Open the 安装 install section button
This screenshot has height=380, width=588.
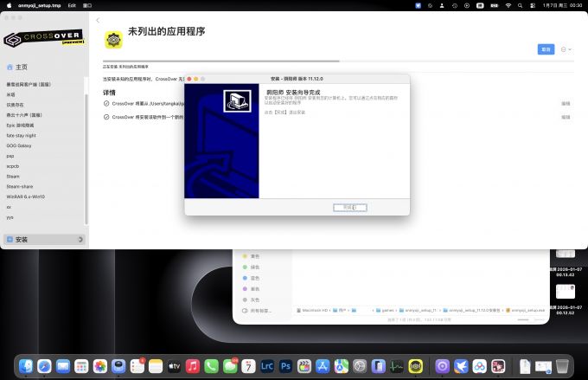(44, 239)
